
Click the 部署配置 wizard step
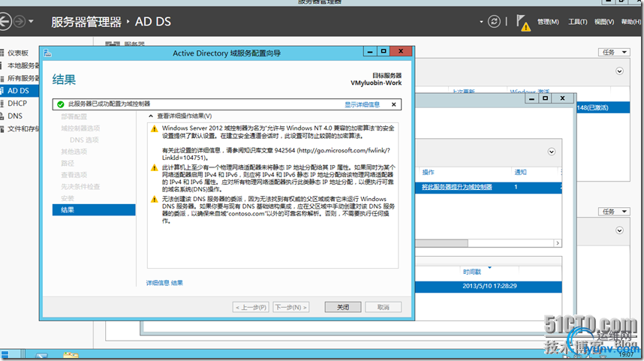(x=74, y=116)
